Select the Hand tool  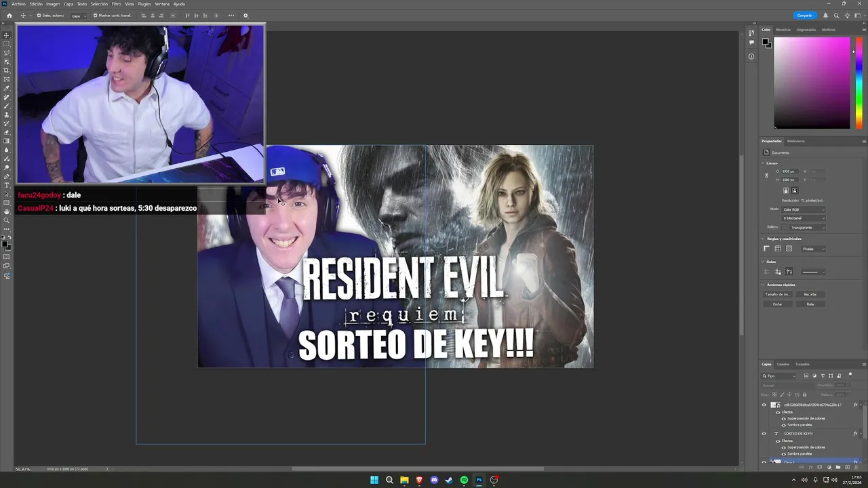tap(7, 211)
